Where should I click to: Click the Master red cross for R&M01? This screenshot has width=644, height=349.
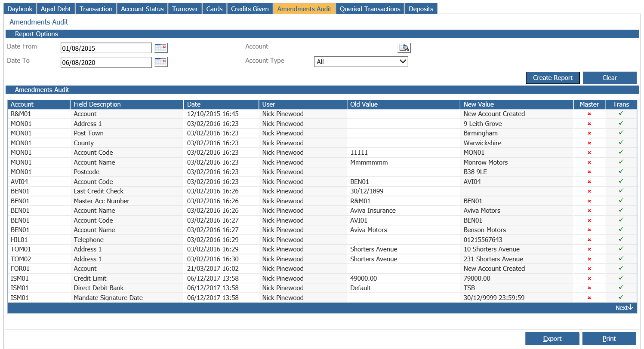point(589,114)
